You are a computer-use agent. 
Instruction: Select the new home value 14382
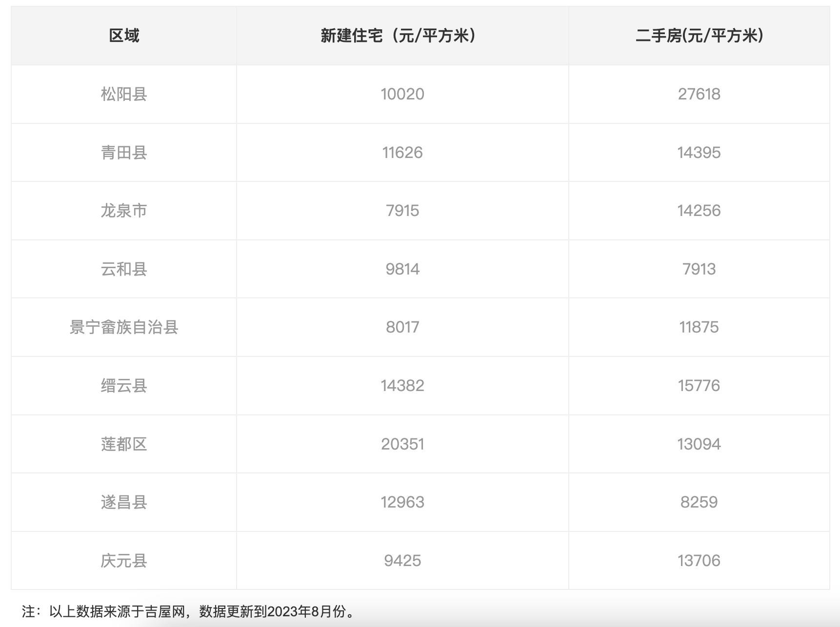(402, 386)
